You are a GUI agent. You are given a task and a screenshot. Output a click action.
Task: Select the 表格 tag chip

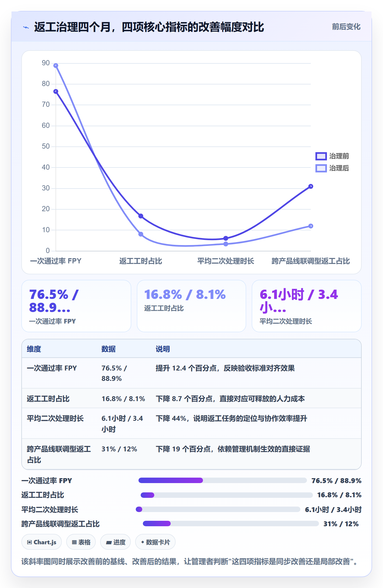[x=81, y=542]
